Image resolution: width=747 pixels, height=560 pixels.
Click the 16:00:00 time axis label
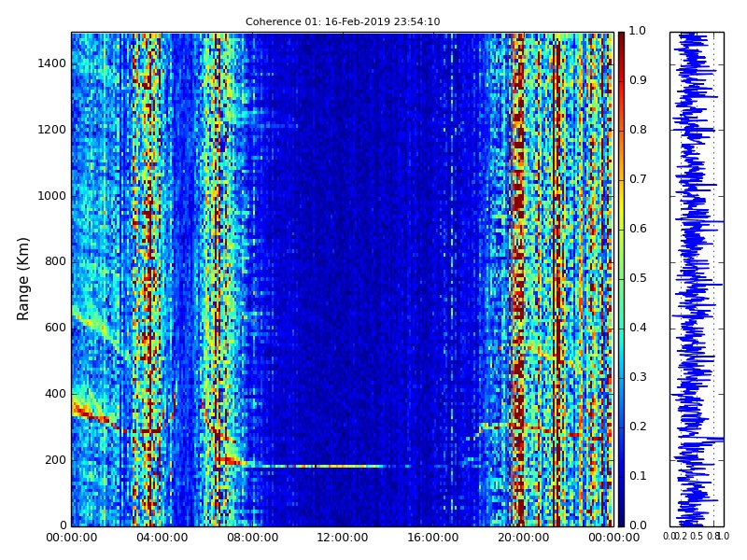tap(432, 538)
